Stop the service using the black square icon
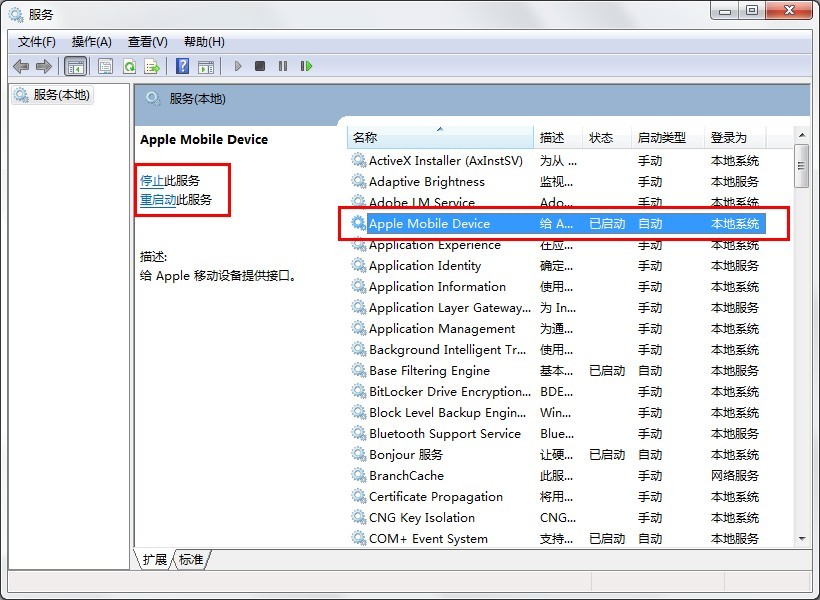 tap(259, 65)
